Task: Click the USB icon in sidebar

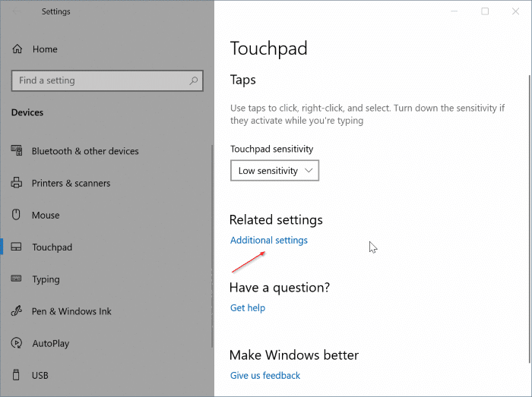Action: pos(16,375)
